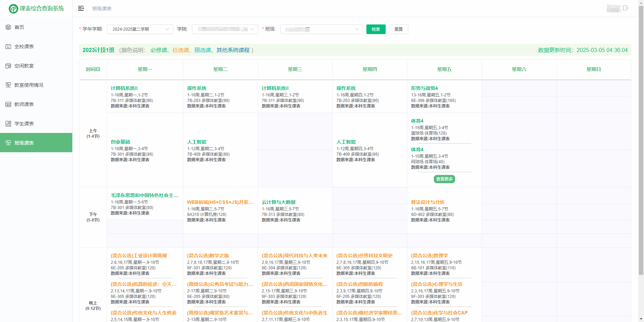The height and width of the screenshot is (322, 644).
Task: Click the 课表综合查询系统 logo icon
Action: click(13, 9)
